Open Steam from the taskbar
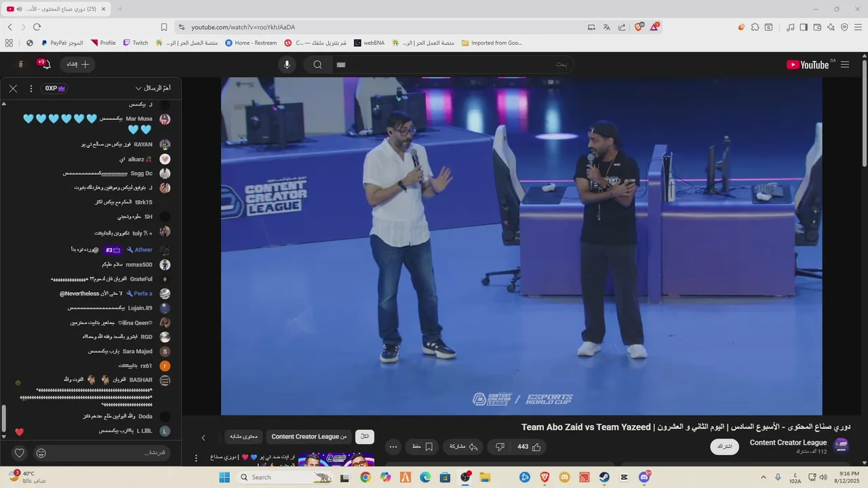The height and width of the screenshot is (488, 868). coord(604,477)
